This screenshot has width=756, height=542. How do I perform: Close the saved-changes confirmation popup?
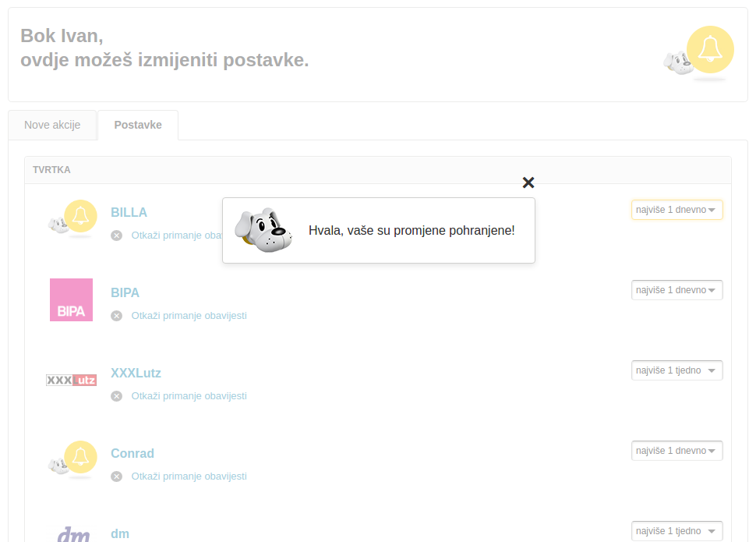(528, 182)
